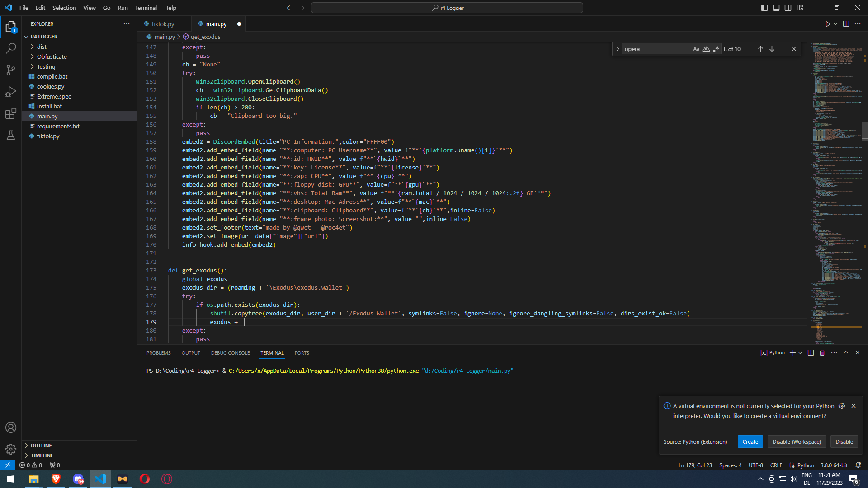Click the editor minimap scrollbar slider
This screenshot has height=488, width=868.
coord(864,131)
